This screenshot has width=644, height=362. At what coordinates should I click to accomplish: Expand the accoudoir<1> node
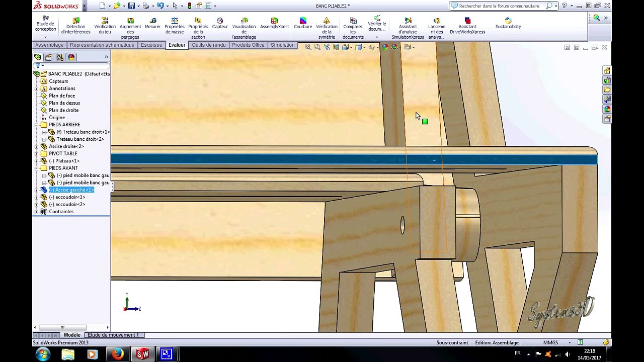pos(37,197)
